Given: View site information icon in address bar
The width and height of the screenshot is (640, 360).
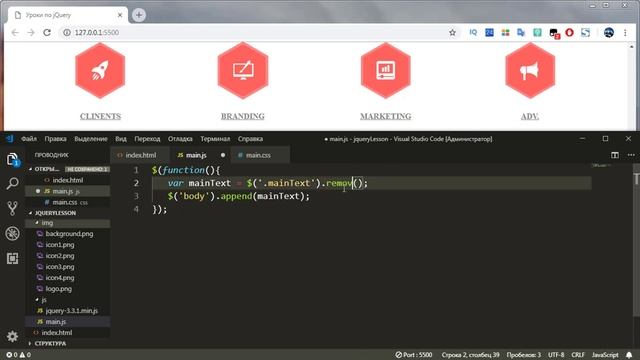Looking at the screenshot, I should tap(67, 33).
